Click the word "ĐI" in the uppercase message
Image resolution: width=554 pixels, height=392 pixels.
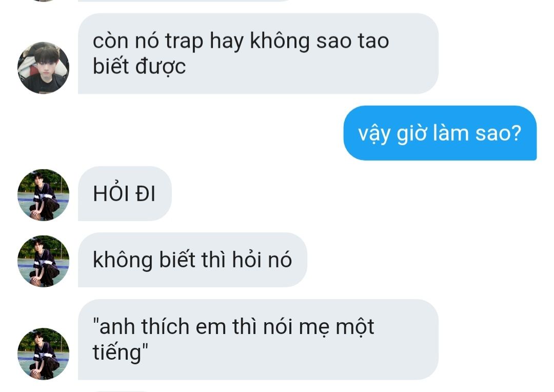pyautogui.click(x=146, y=194)
